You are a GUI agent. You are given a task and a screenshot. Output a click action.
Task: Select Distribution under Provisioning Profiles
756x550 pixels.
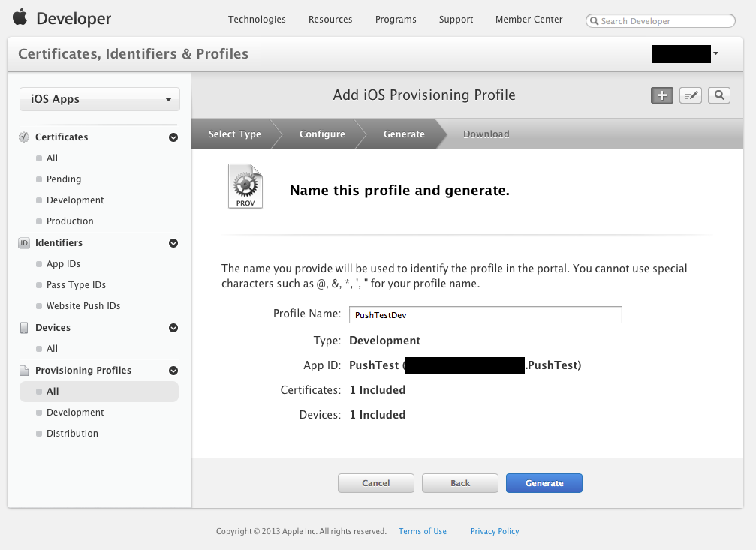72,434
